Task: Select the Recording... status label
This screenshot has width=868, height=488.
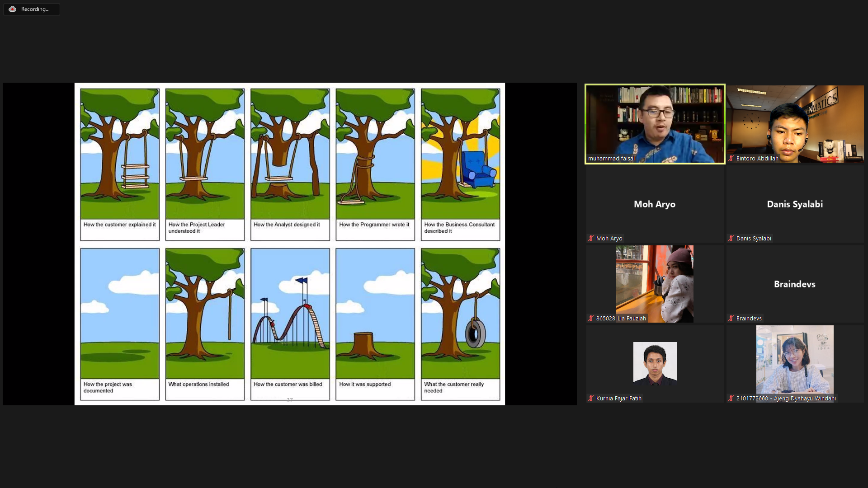Action: pos(35,9)
